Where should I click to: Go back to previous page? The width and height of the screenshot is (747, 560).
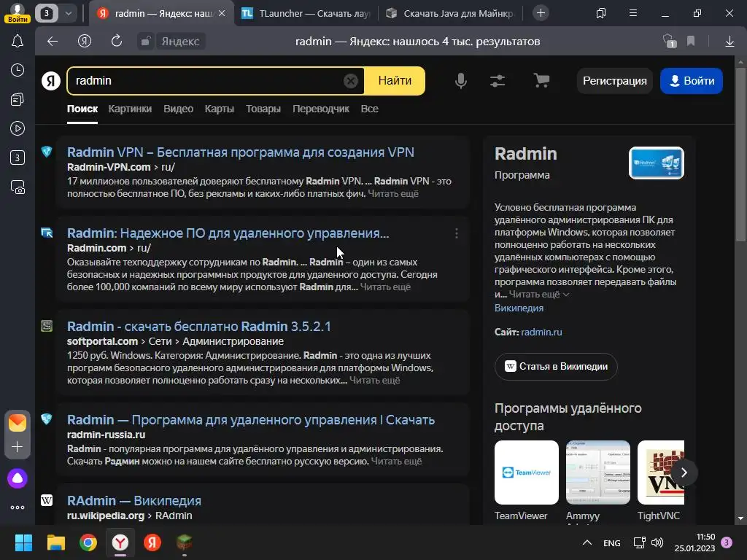(53, 42)
